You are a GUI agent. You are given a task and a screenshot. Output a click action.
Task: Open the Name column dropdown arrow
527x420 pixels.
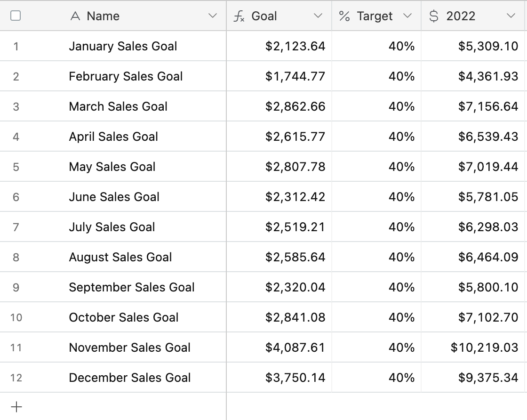click(213, 16)
